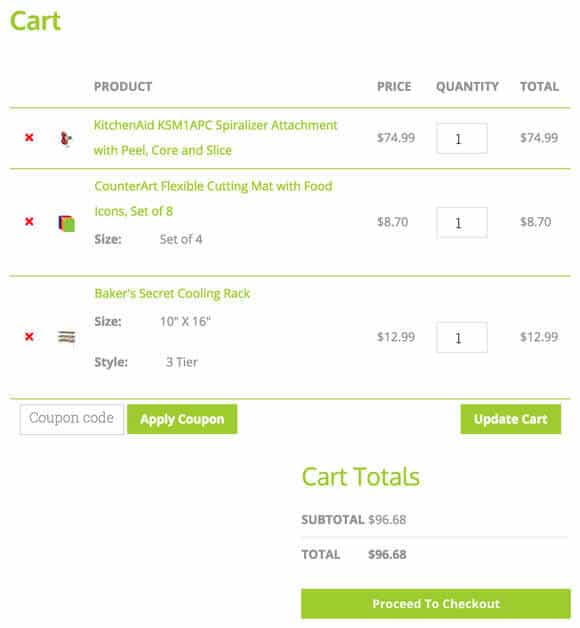
Task: Select the quantity field for the Cutting Mat
Action: [462, 223]
